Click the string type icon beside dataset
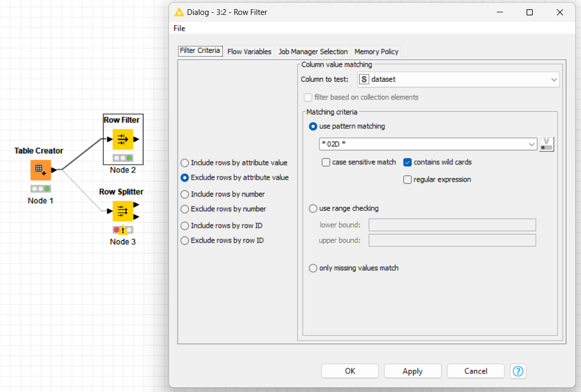The width and height of the screenshot is (581, 392). click(364, 80)
